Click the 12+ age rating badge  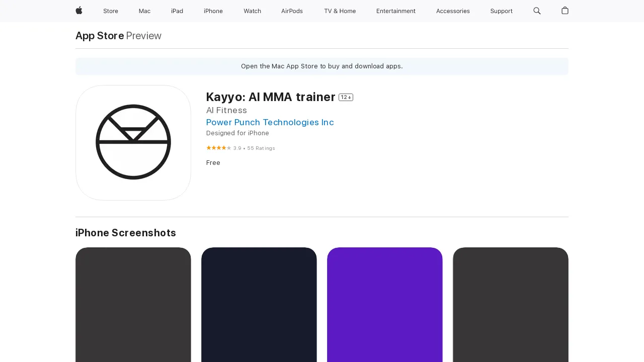click(346, 97)
